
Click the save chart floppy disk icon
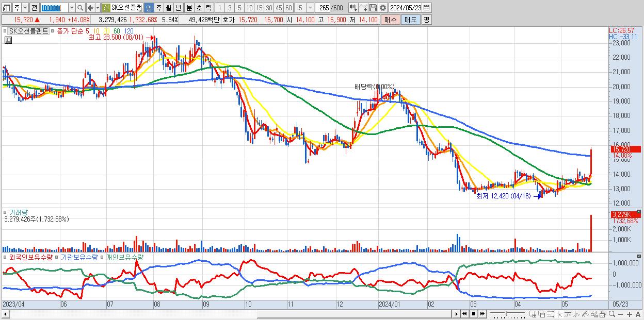click(373, 8)
